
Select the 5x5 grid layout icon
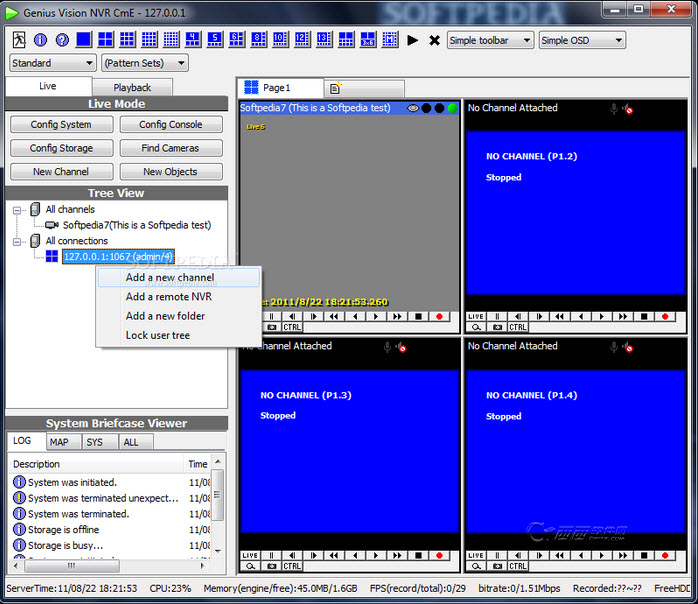pos(171,40)
